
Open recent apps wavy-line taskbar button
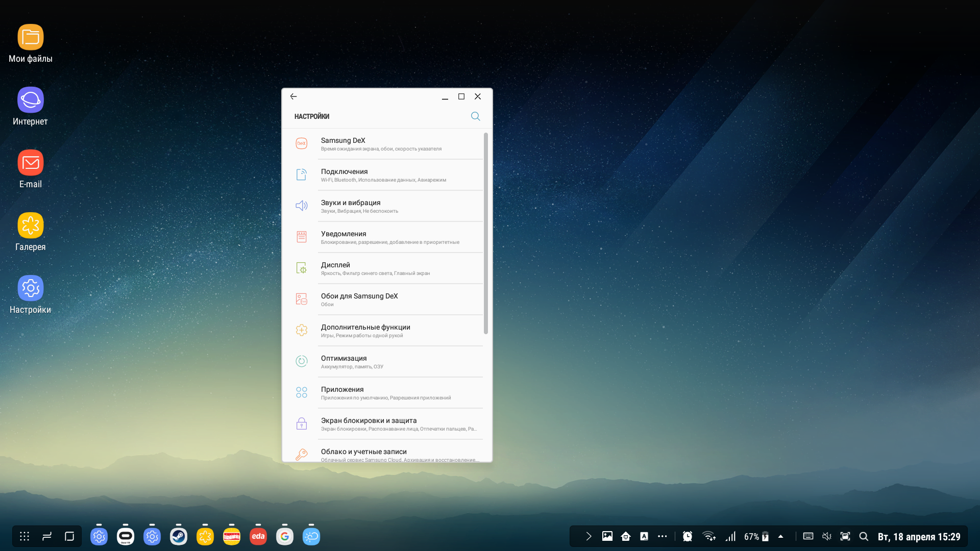[47, 536]
